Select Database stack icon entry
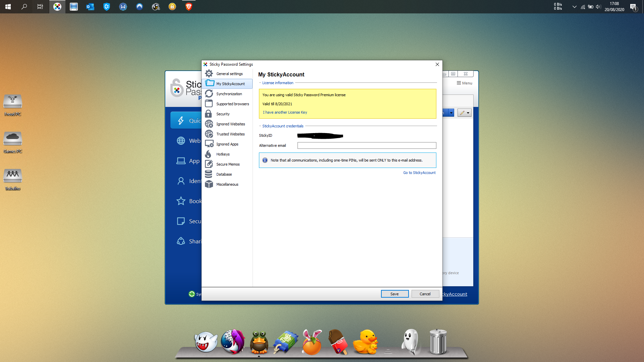Screen dimensions: 644x362 click(x=209, y=174)
